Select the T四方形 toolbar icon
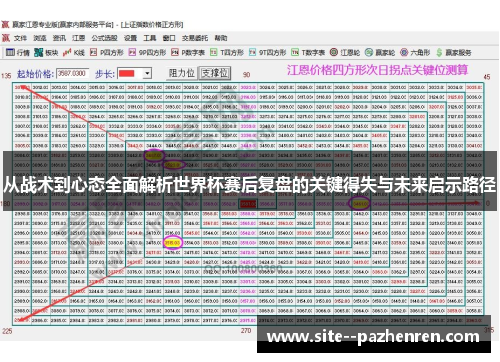 tap(214, 52)
